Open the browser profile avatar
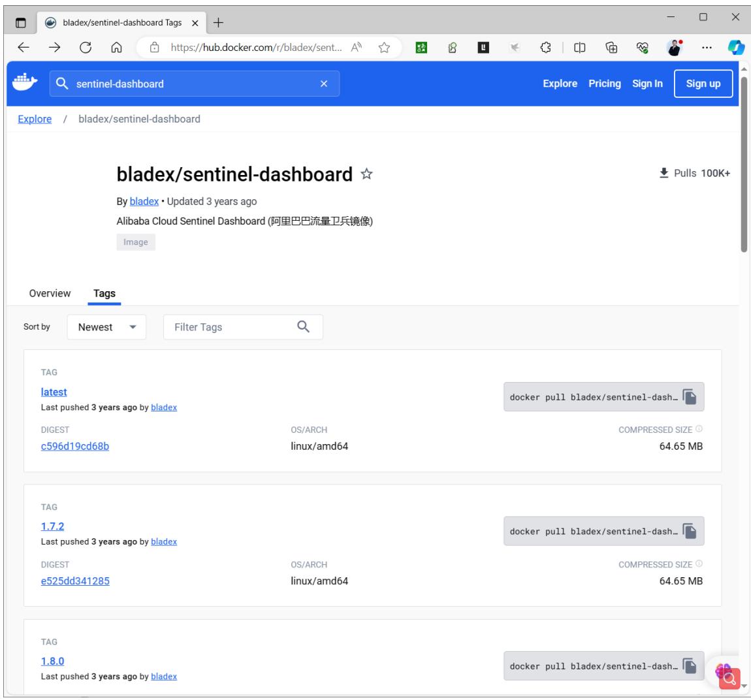 pos(675,48)
